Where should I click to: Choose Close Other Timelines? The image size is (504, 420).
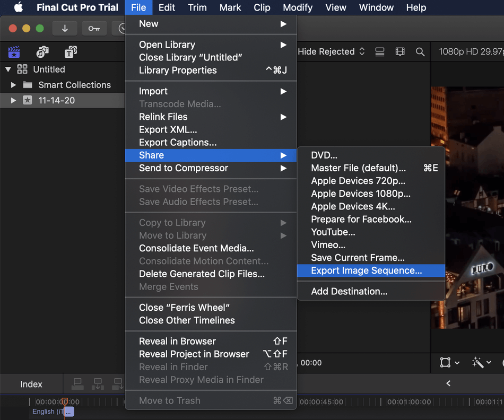pos(211,320)
